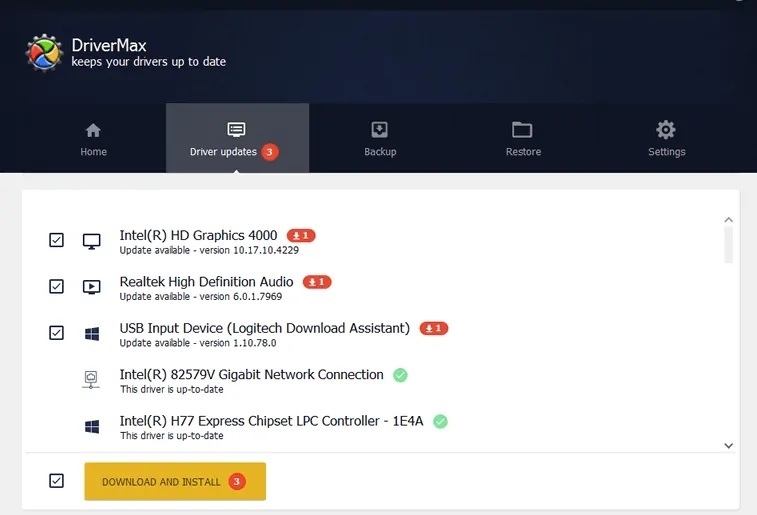Switch to the Driver updates tab

237,139
